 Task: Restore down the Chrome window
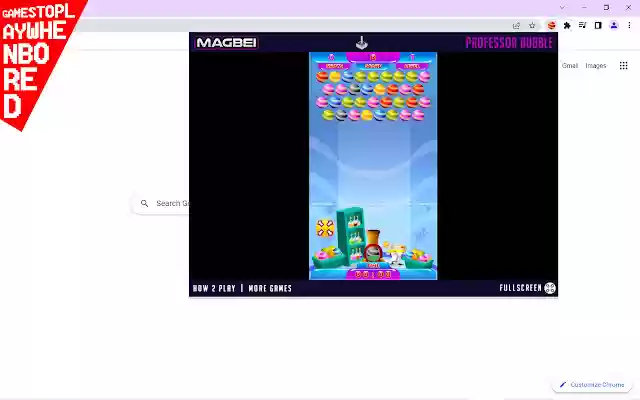(606, 7)
